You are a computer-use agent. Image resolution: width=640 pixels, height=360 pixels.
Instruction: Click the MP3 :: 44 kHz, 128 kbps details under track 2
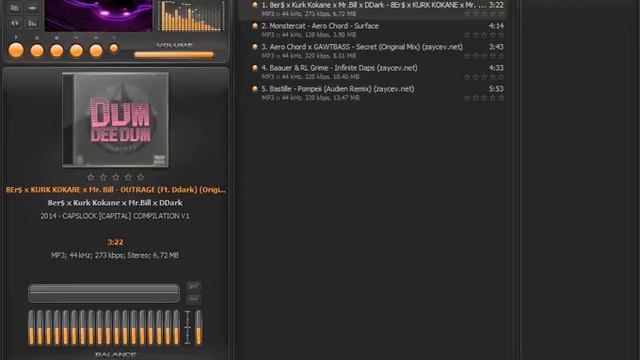coord(309,35)
